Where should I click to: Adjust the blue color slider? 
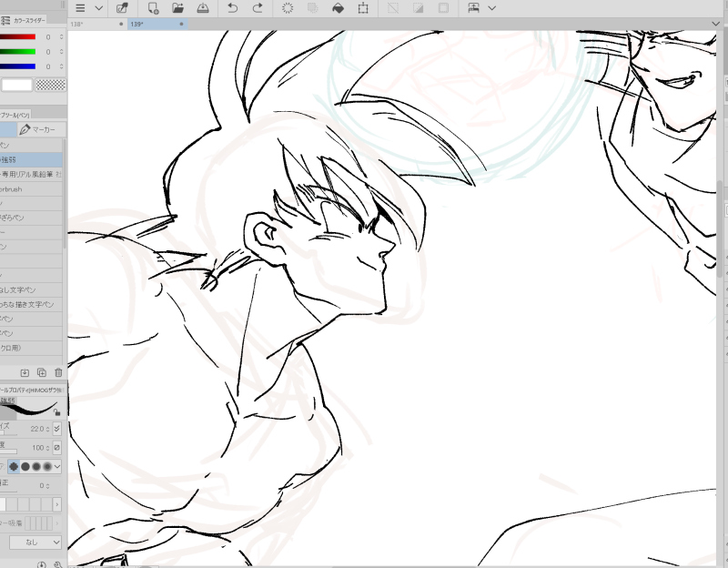pyautogui.click(x=17, y=66)
